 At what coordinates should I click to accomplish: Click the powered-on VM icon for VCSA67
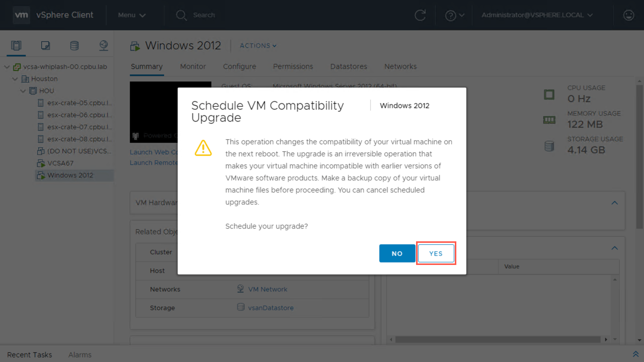click(x=41, y=163)
